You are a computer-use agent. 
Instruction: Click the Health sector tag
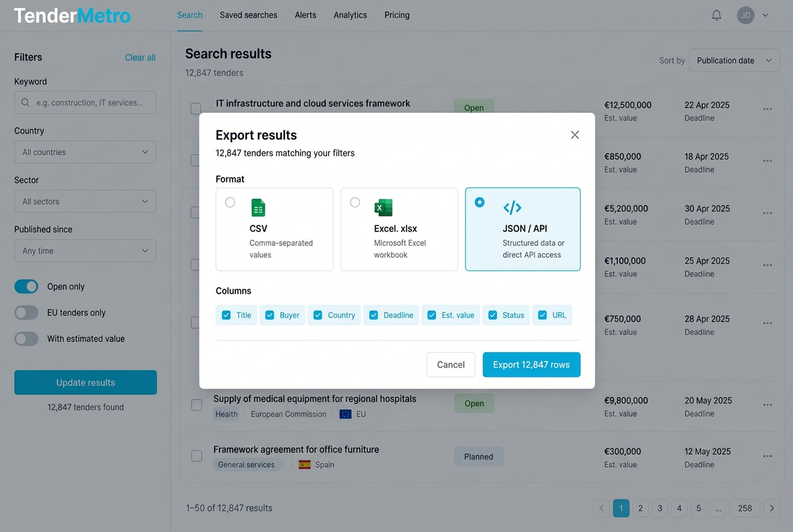point(226,414)
